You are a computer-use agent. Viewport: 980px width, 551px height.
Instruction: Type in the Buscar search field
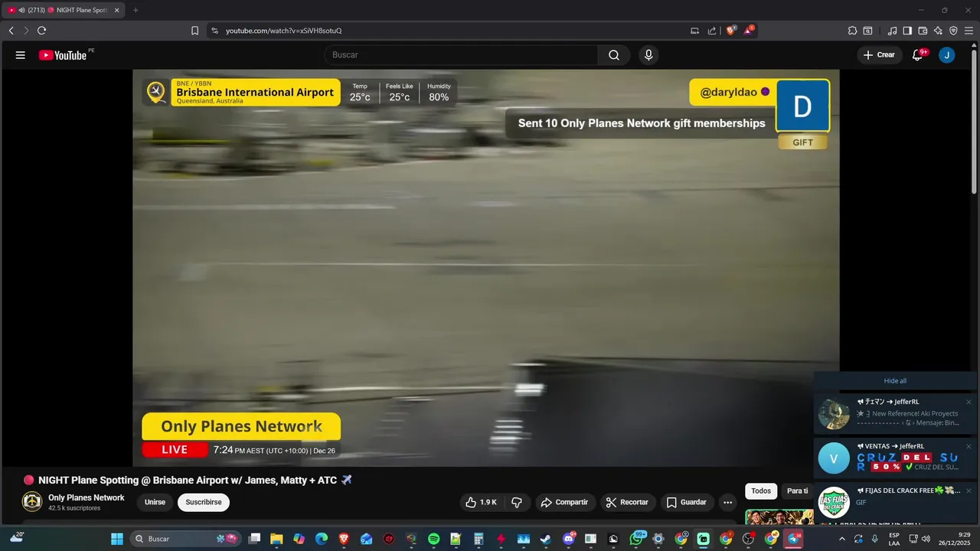point(462,55)
